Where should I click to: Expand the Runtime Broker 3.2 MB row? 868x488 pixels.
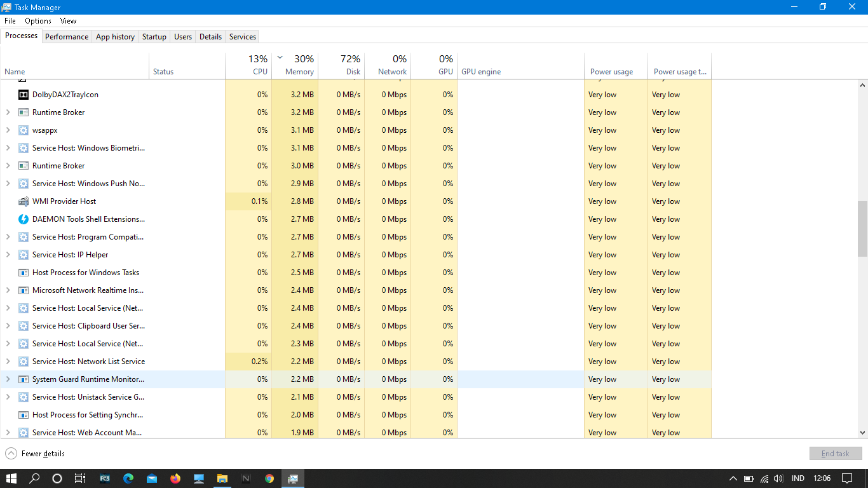pos(8,112)
